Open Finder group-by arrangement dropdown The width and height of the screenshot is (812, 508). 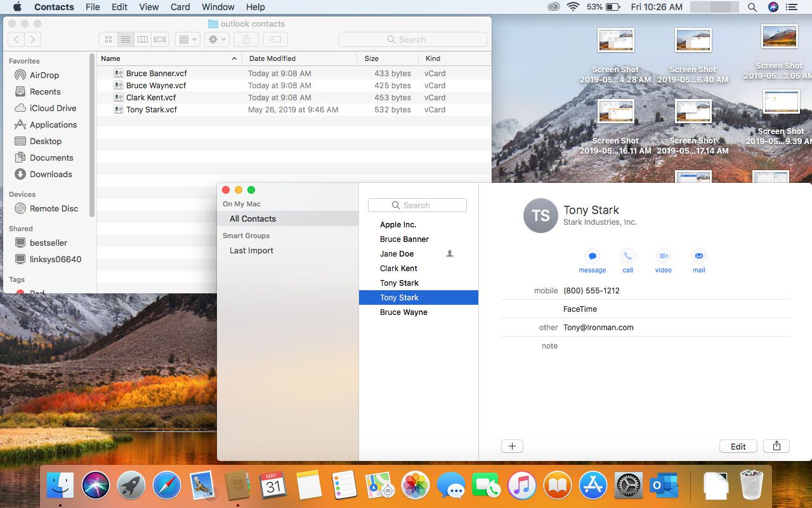pyautogui.click(x=188, y=39)
